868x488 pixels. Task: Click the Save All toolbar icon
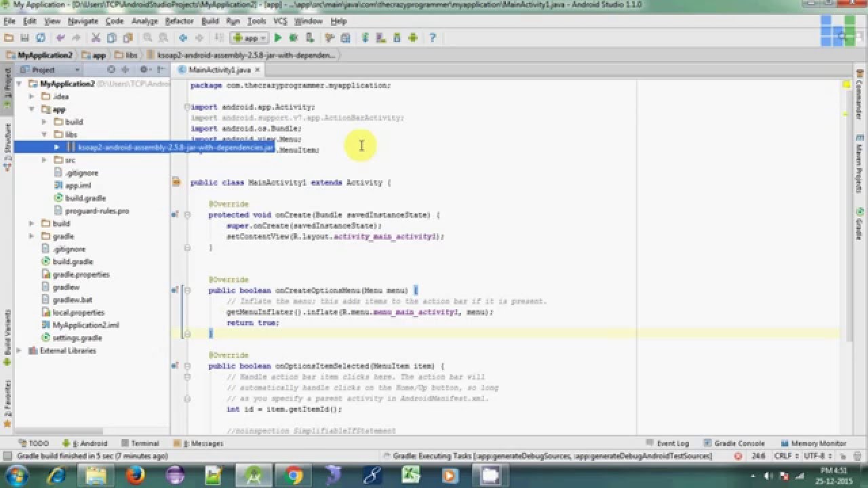[25, 38]
